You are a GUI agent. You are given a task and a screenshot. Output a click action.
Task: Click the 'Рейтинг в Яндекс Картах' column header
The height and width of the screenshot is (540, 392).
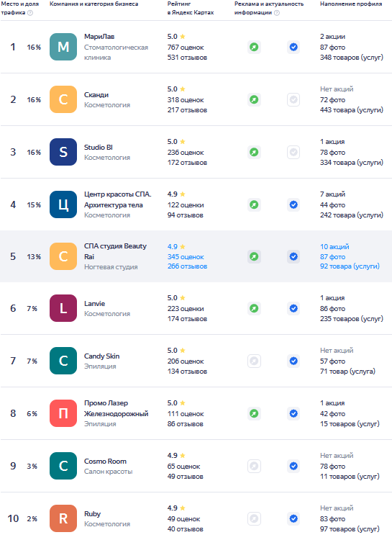[x=191, y=8]
